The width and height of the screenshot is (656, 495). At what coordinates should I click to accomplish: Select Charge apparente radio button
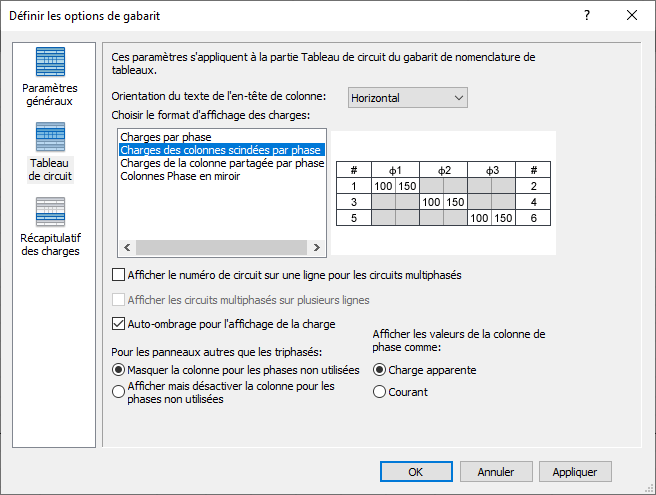pyautogui.click(x=380, y=369)
